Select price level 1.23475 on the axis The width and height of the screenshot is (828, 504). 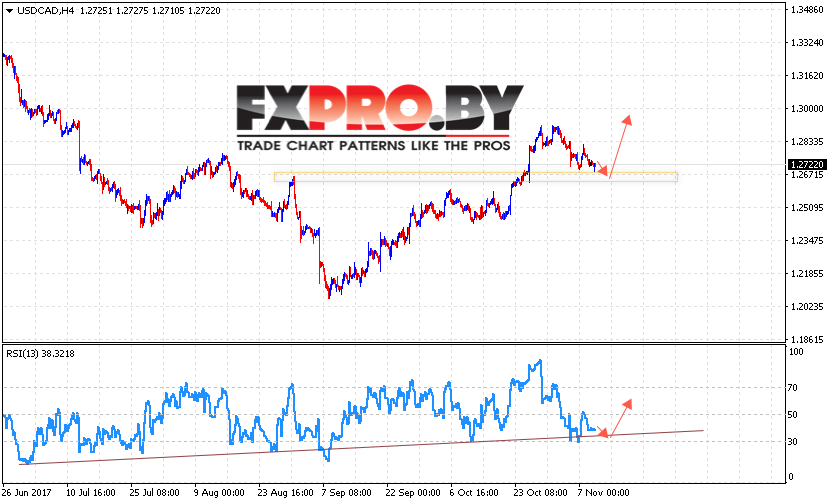[x=807, y=240]
